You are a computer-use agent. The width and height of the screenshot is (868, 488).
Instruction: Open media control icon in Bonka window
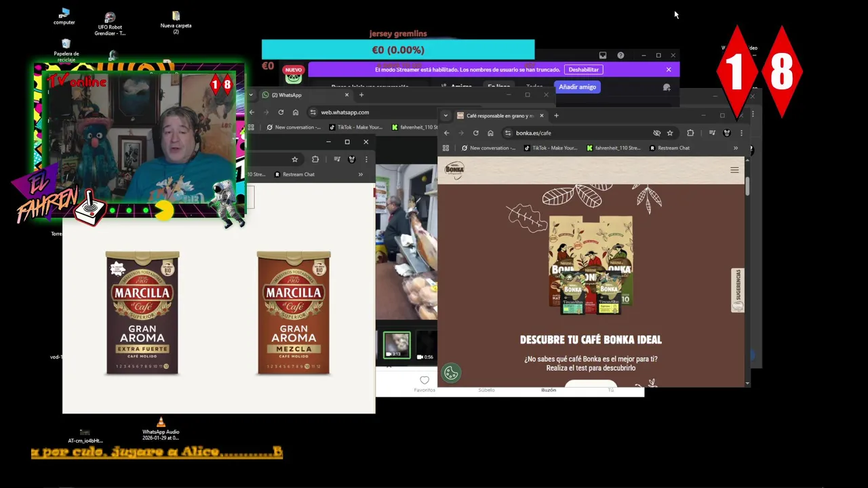tap(712, 133)
